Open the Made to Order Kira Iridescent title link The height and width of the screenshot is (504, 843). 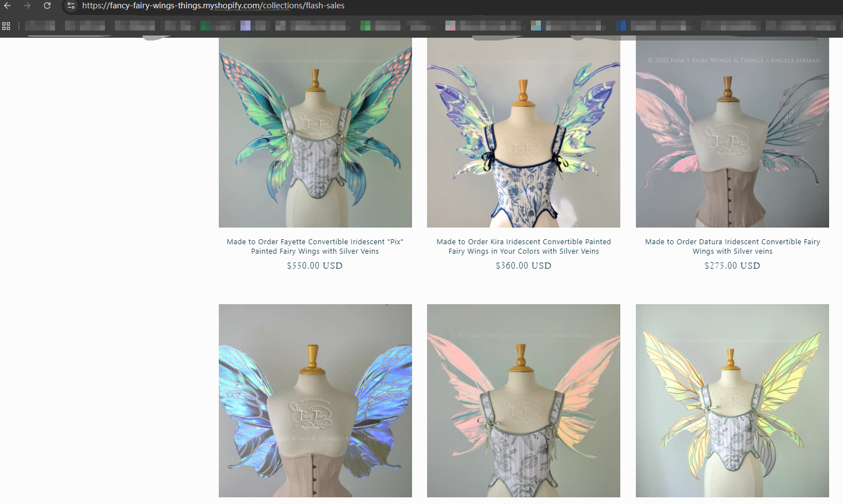(524, 246)
